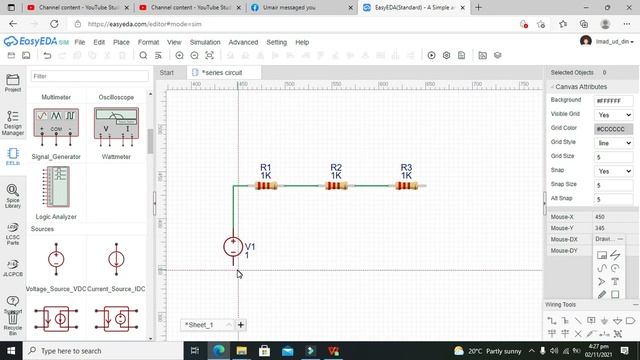Place a ground symbol (filled GND) from Wiring Tools
640x360 pixels.
coord(604,321)
